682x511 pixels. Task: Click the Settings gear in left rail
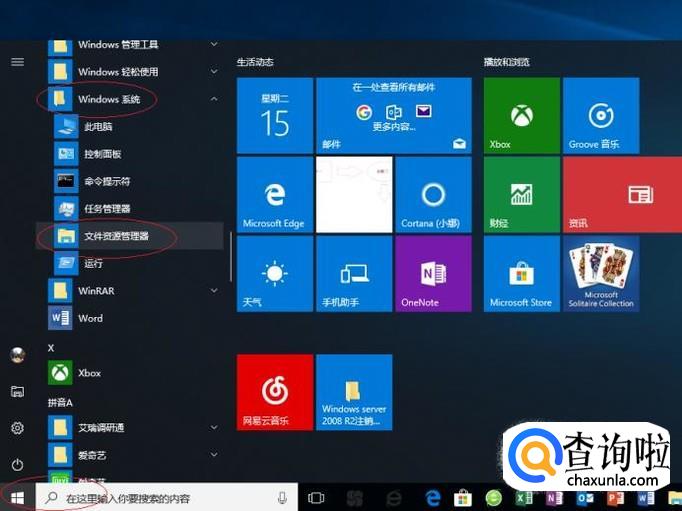tap(17, 428)
